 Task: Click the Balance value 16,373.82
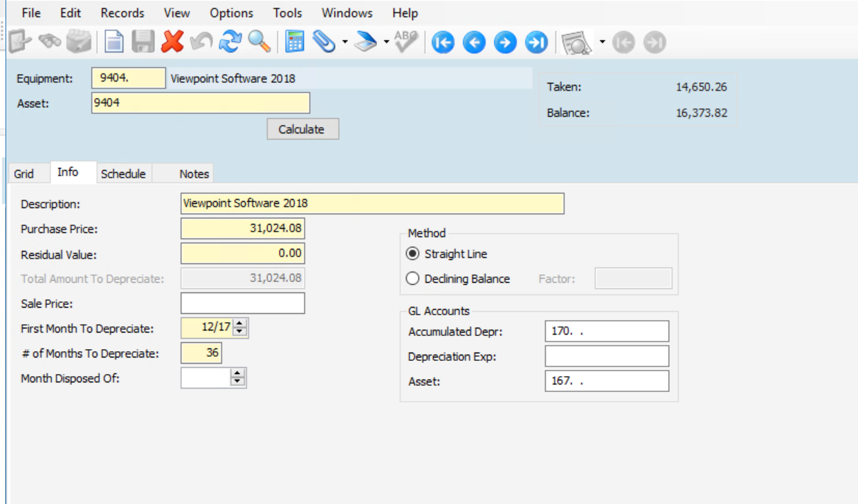click(702, 113)
